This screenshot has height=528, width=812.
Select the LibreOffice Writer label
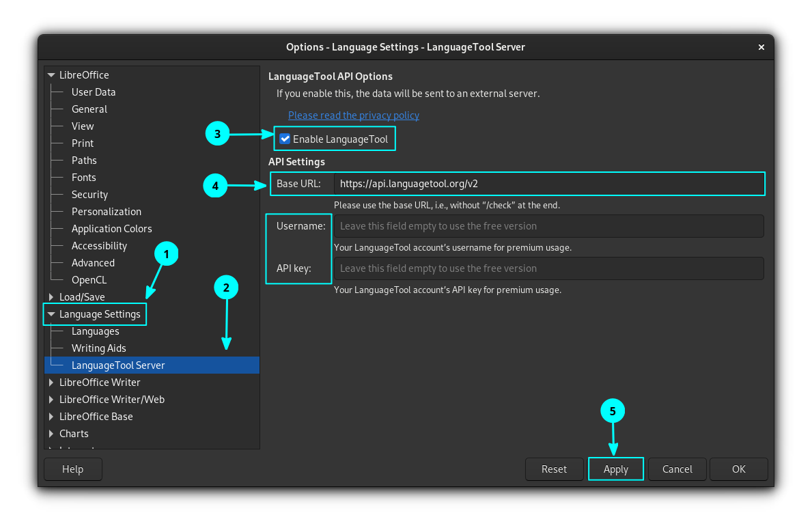(100, 383)
